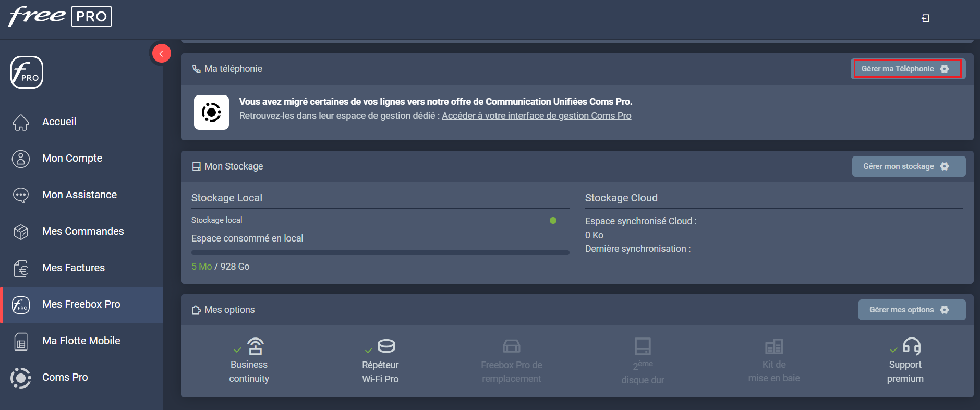The height and width of the screenshot is (410, 980).
Task: Click the Accueil house icon
Action: point(21,122)
